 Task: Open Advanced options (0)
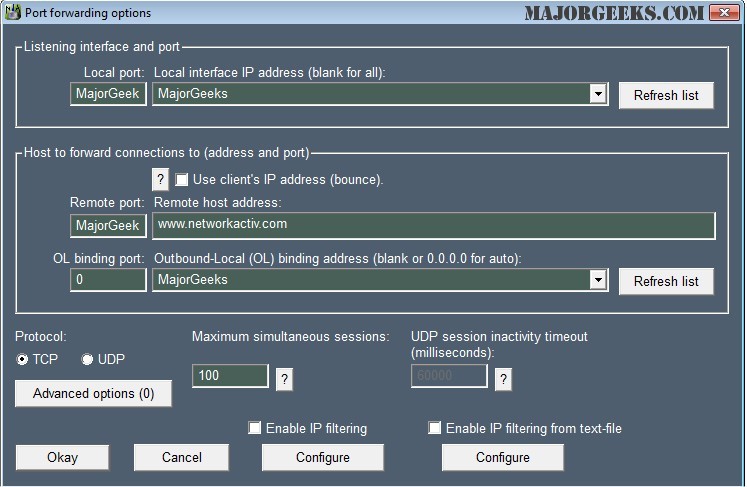point(93,393)
